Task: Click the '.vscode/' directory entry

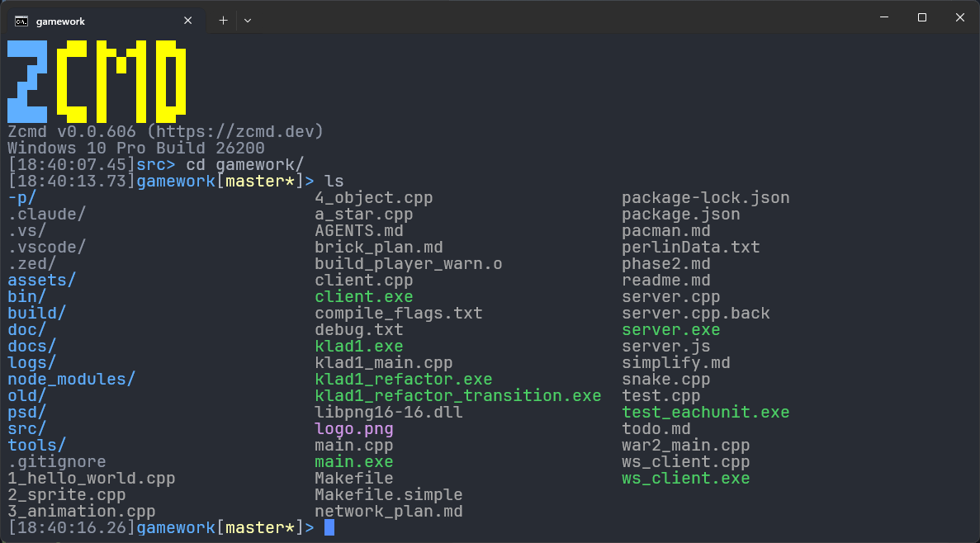Action: 46,248
